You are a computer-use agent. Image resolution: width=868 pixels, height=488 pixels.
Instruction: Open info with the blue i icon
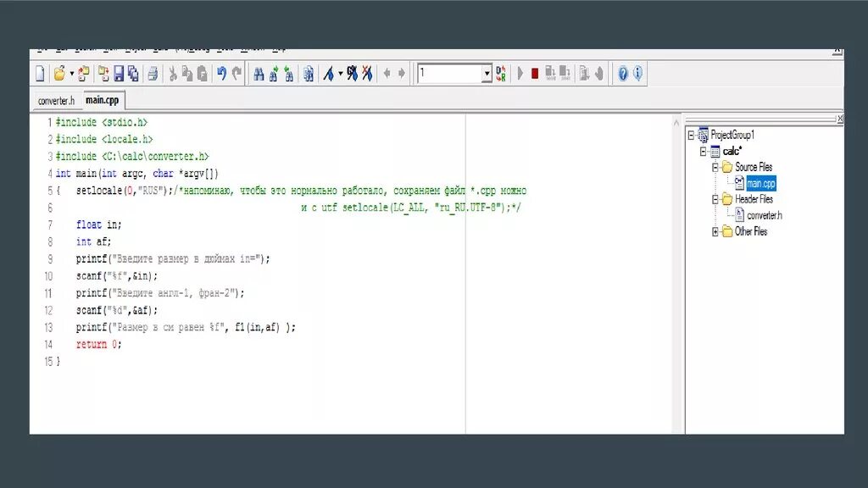click(637, 74)
